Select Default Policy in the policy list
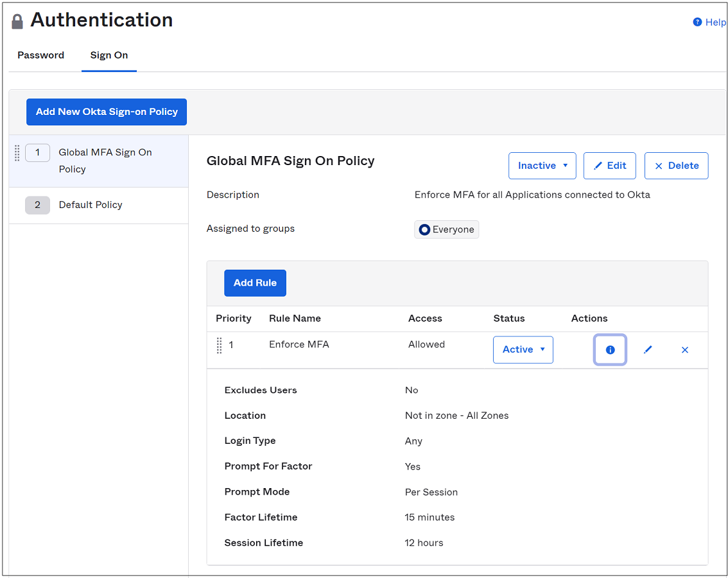728x578 pixels. [91, 205]
